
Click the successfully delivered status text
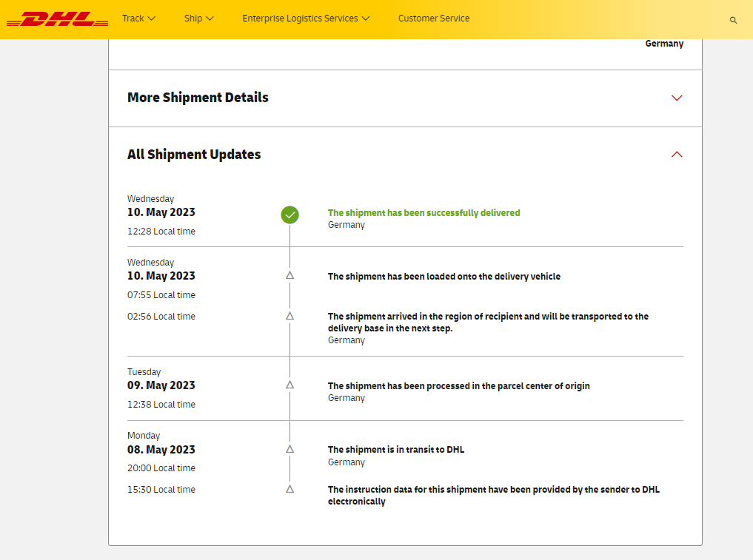424,213
